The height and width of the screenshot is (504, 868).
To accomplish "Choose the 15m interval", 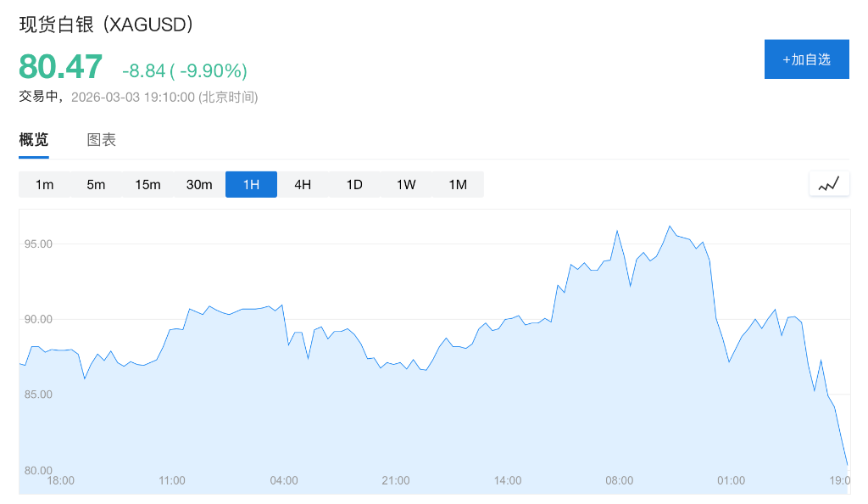I will (147, 184).
